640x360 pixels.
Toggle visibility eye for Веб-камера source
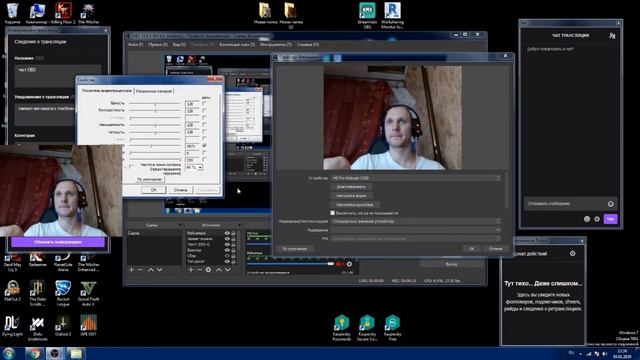coord(227,233)
